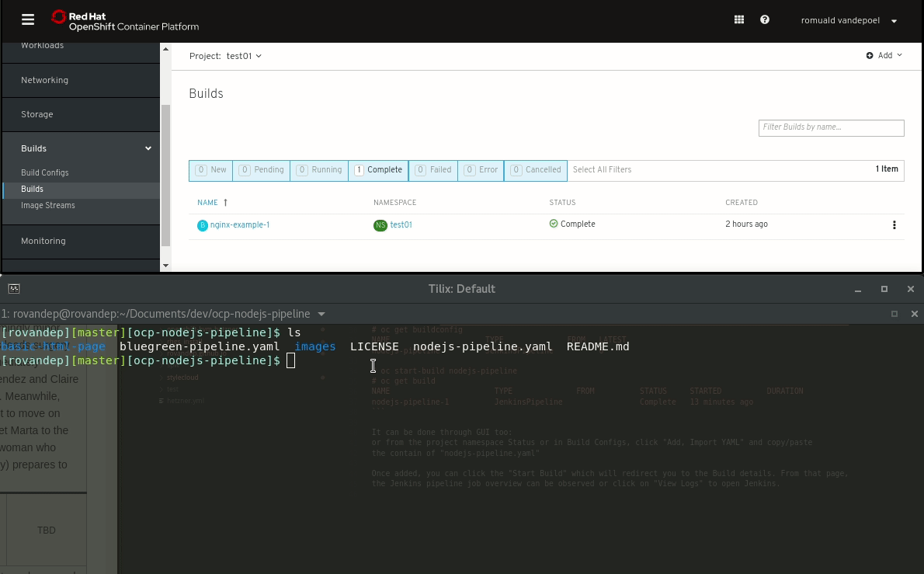Click LICENSE in terminal output
Screen dimensions: 924x574
374,346
